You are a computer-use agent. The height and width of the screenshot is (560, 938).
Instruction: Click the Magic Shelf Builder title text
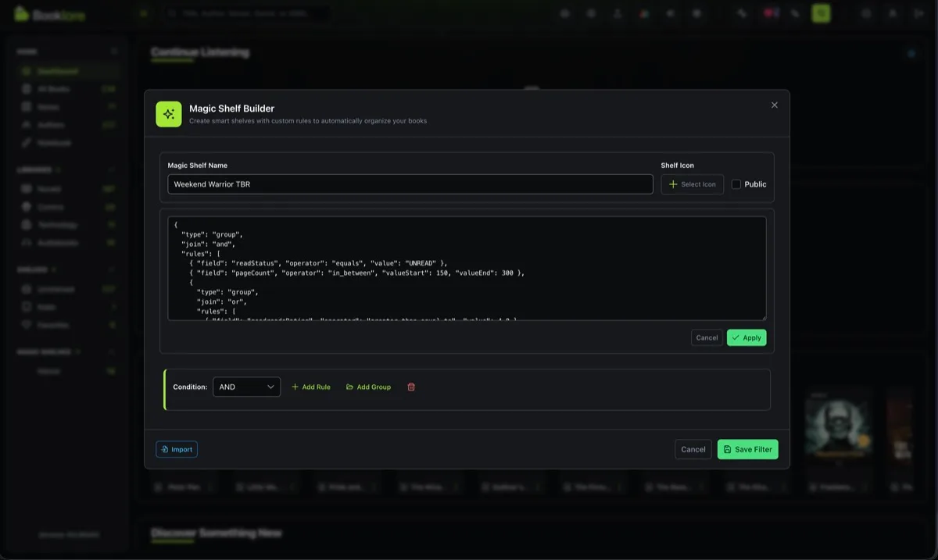232,109
